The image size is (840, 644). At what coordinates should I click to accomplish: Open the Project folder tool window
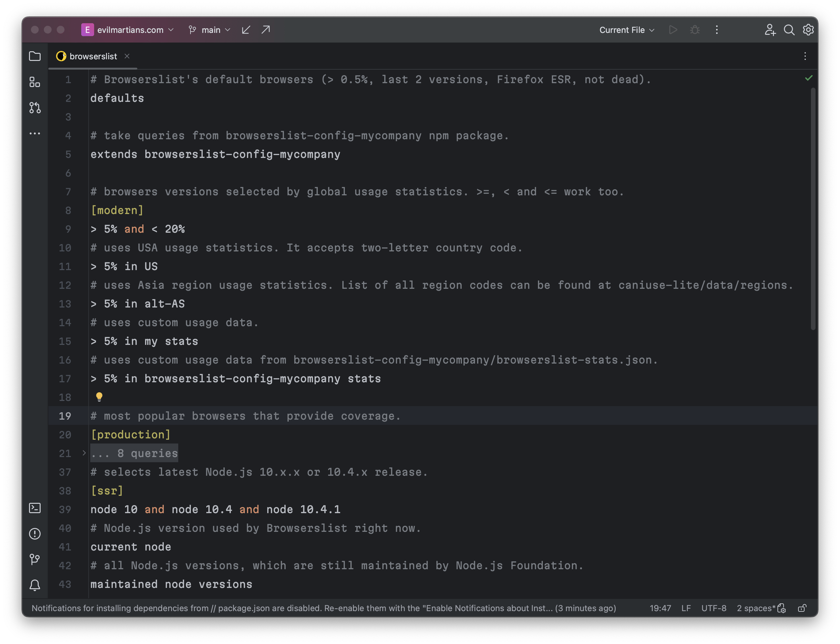point(35,56)
